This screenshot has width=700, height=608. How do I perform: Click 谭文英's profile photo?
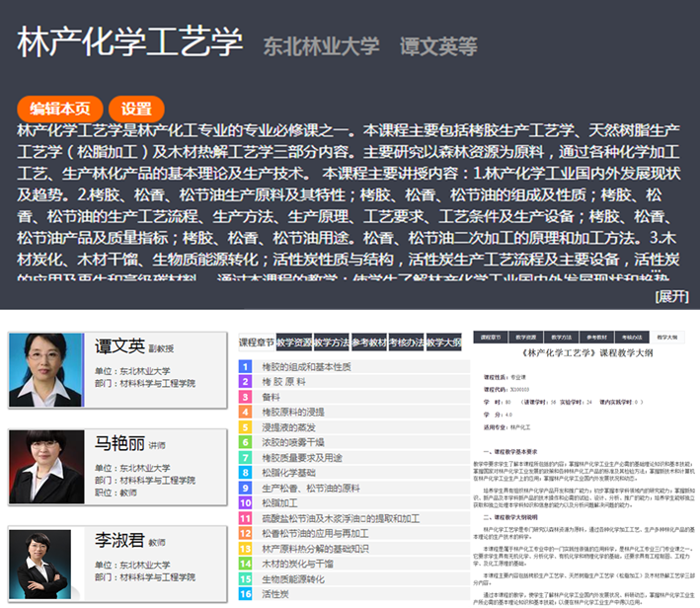(45, 370)
